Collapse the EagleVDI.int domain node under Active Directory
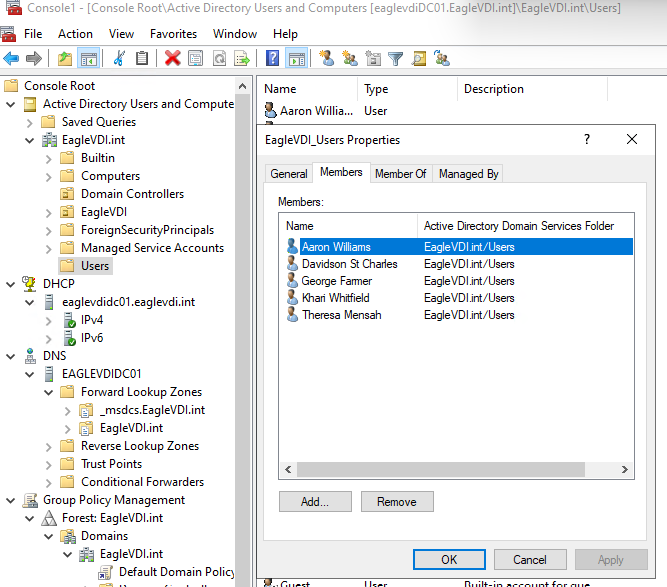Viewport: 667px width, 587px height. coord(29,140)
